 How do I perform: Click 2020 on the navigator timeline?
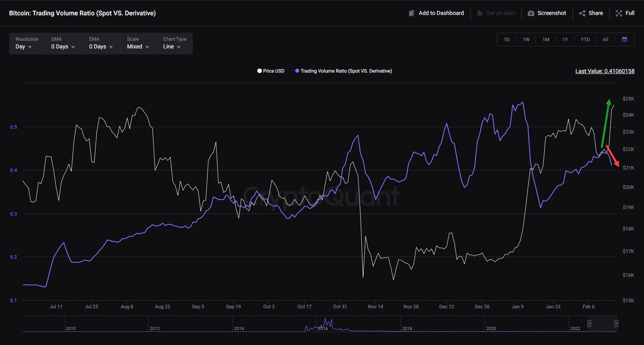tap(491, 328)
